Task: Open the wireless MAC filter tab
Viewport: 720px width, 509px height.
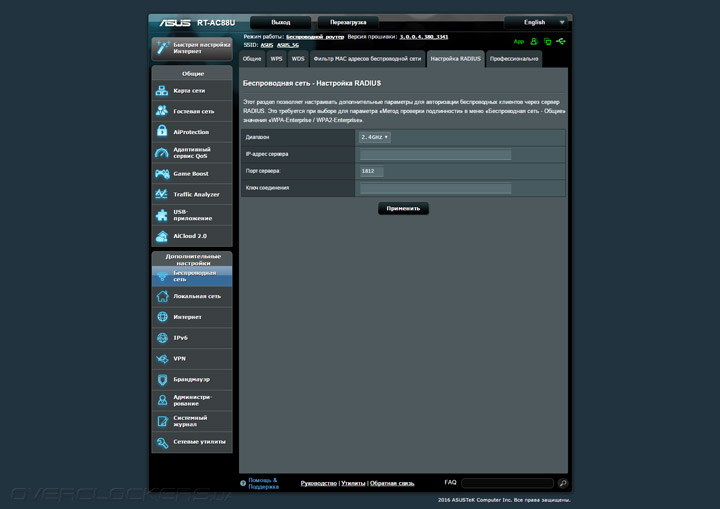Action: [x=367, y=59]
